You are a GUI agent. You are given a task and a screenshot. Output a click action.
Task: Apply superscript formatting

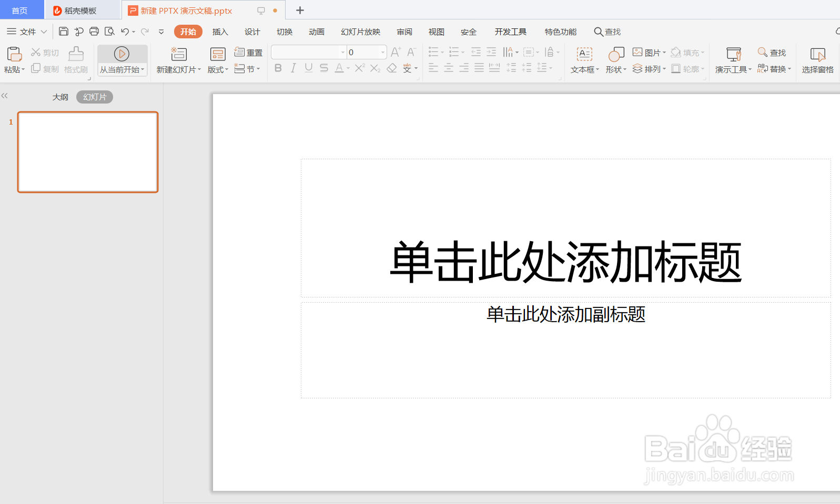point(360,68)
